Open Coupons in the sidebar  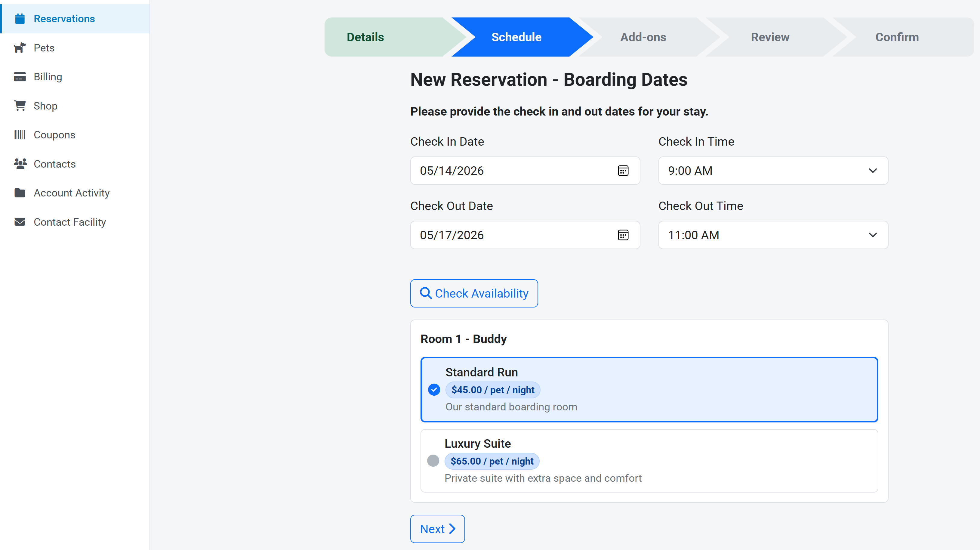click(75, 135)
